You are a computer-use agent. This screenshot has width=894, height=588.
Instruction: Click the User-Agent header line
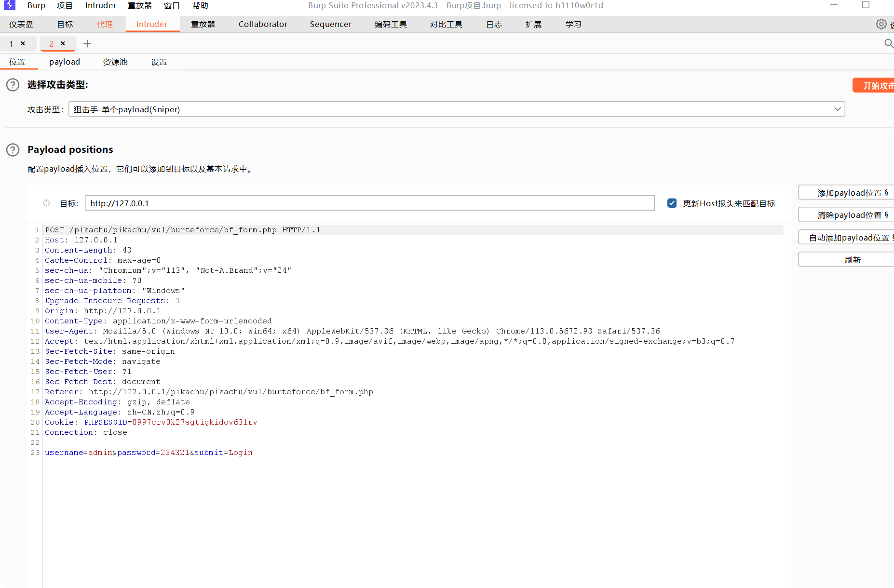352,331
